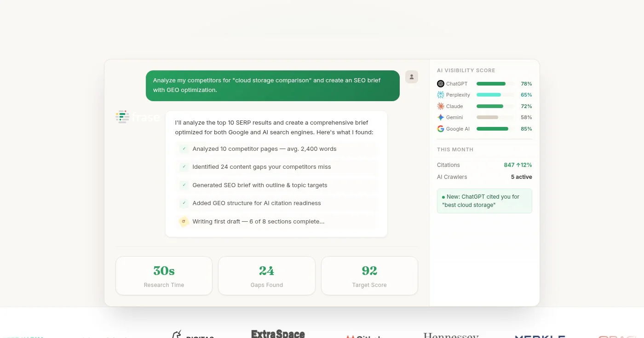Click the 'AI Crawlers' label
The image size is (644, 338).
tap(452, 177)
